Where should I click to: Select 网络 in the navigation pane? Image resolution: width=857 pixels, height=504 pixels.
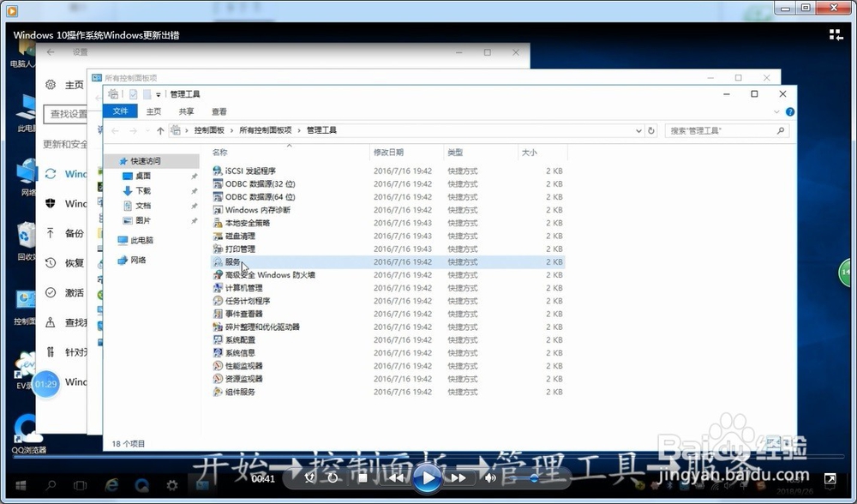point(138,261)
